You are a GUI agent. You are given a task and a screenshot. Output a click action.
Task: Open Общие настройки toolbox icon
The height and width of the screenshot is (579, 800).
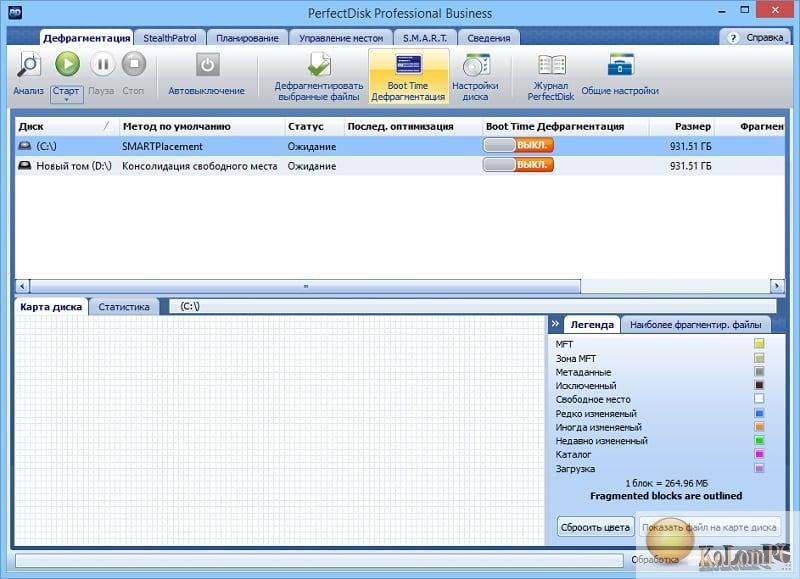(620, 65)
